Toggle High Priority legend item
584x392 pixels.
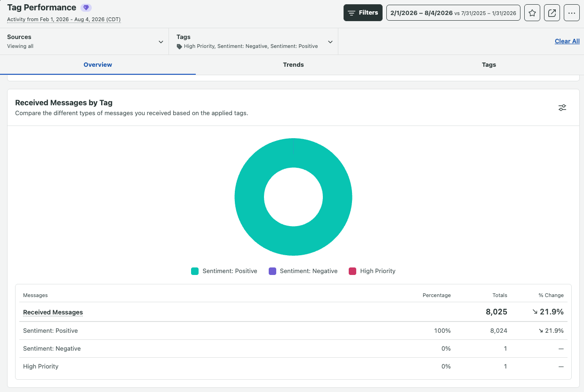372,271
